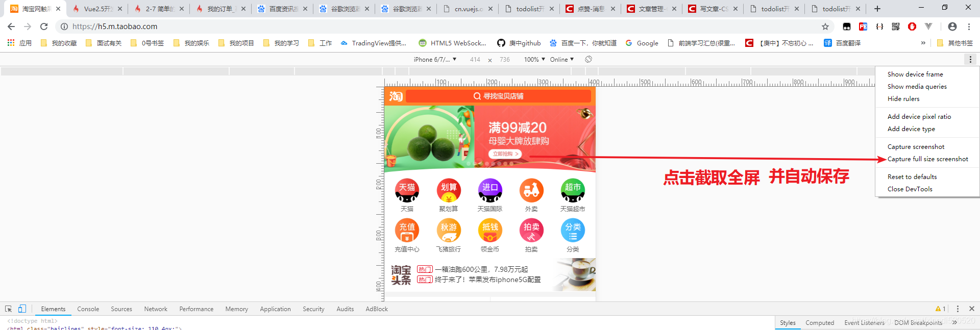The image size is (980, 330).
Task: Open the 百度翻译 bookmark
Action: 843,43
